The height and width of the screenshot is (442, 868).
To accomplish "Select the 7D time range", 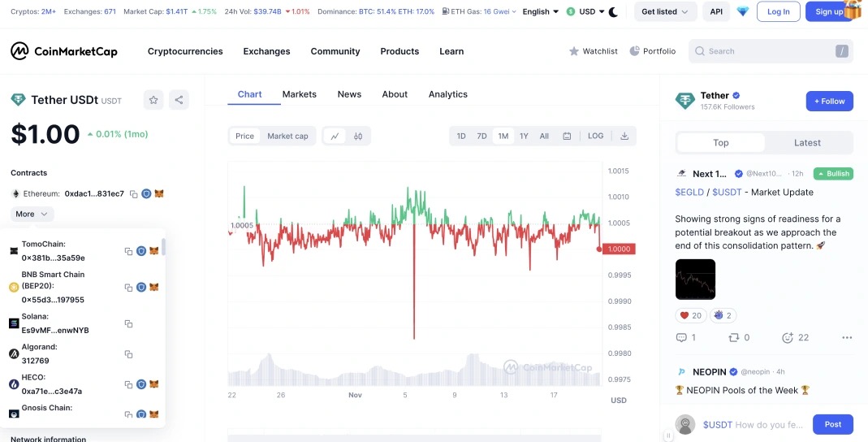I will [x=482, y=136].
